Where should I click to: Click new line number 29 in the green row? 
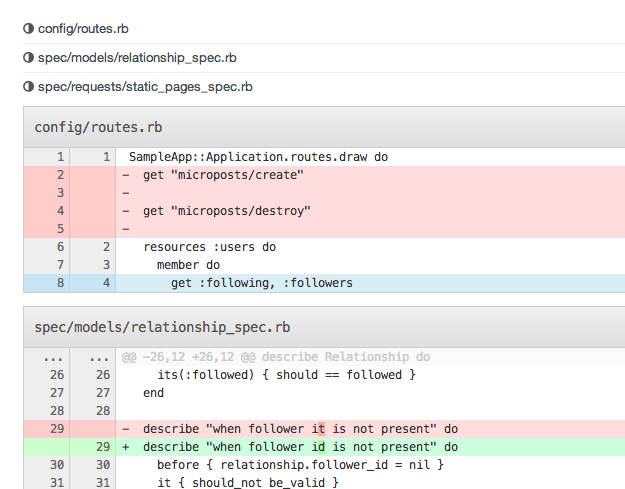click(x=103, y=447)
